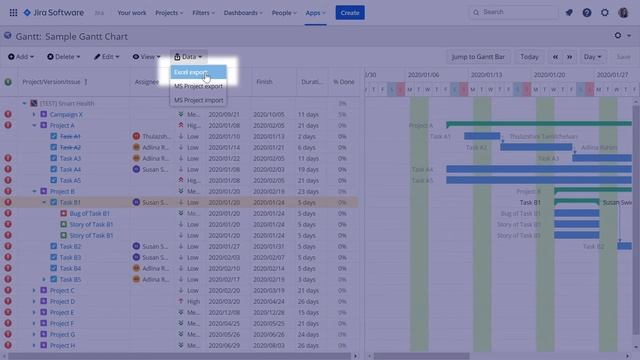Collapse the Project A row

pyautogui.click(x=34, y=125)
